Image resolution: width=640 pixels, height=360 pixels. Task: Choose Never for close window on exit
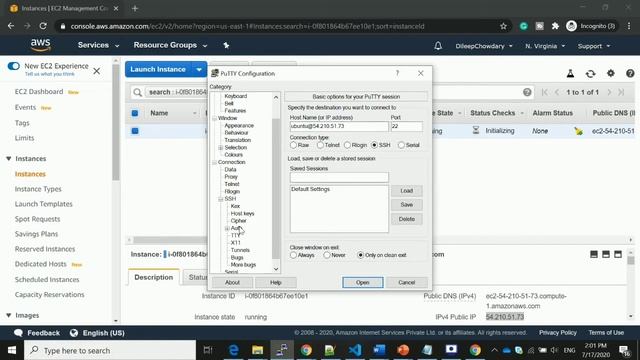point(327,255)
